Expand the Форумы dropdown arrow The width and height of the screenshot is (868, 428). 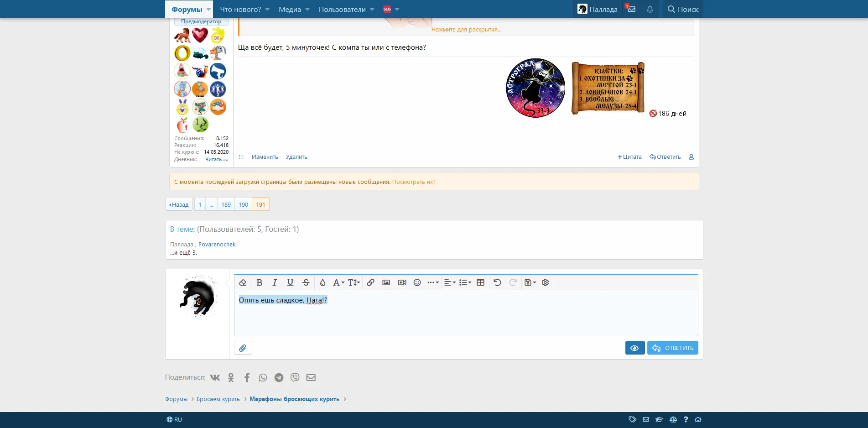(x=209, y=9)
